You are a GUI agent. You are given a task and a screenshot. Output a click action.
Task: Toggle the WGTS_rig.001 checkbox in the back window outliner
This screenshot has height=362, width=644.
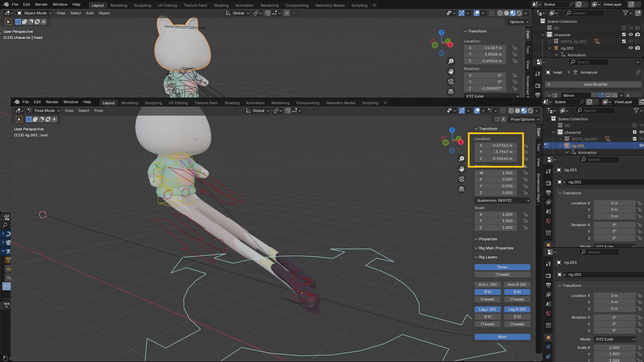tap(624, 42)
